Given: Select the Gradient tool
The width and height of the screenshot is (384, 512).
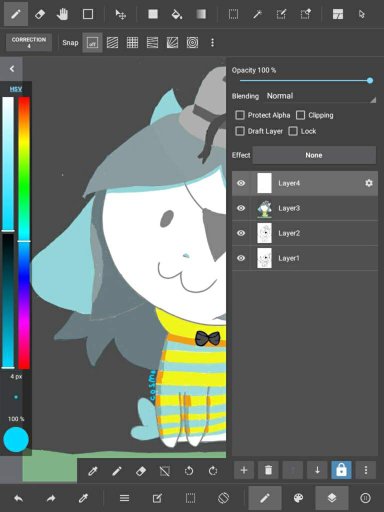Looking at the screenshot, I should pos(201,14).
